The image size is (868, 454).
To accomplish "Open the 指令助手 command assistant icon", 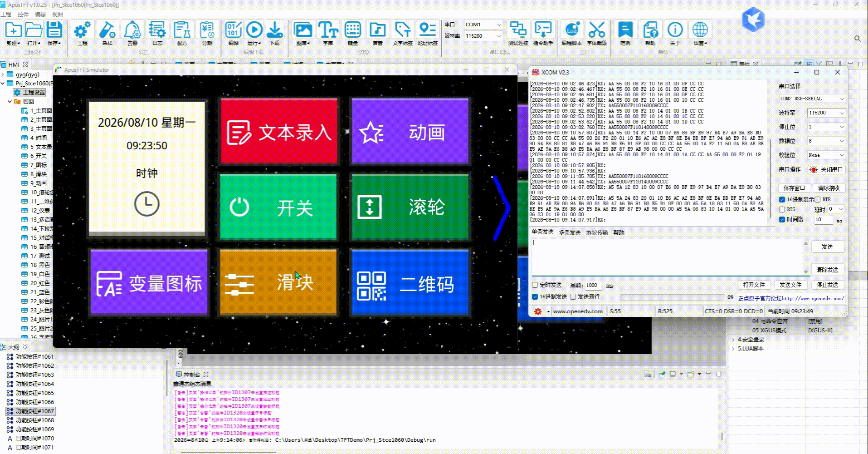I will tap(543, 30).
